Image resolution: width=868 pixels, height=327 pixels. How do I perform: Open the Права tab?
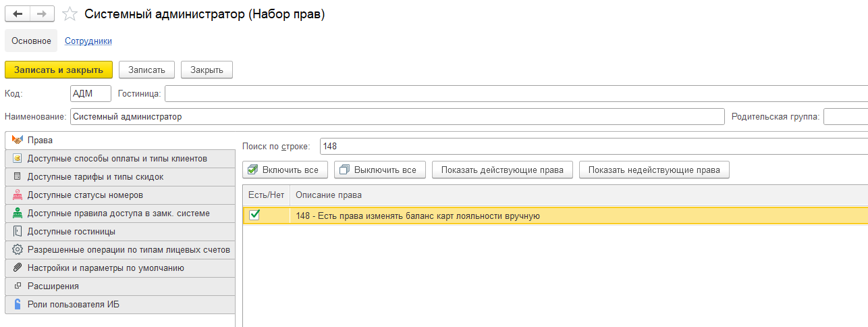tap(40, 140)
